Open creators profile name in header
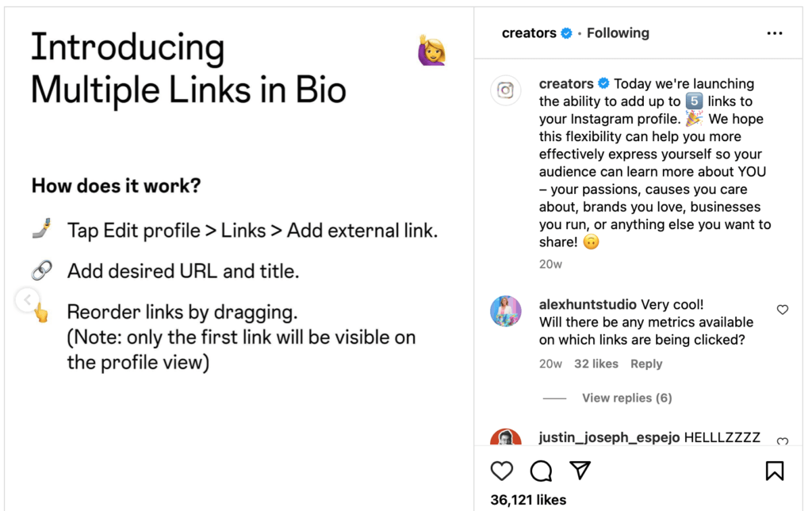 click(x=529, y=33)
